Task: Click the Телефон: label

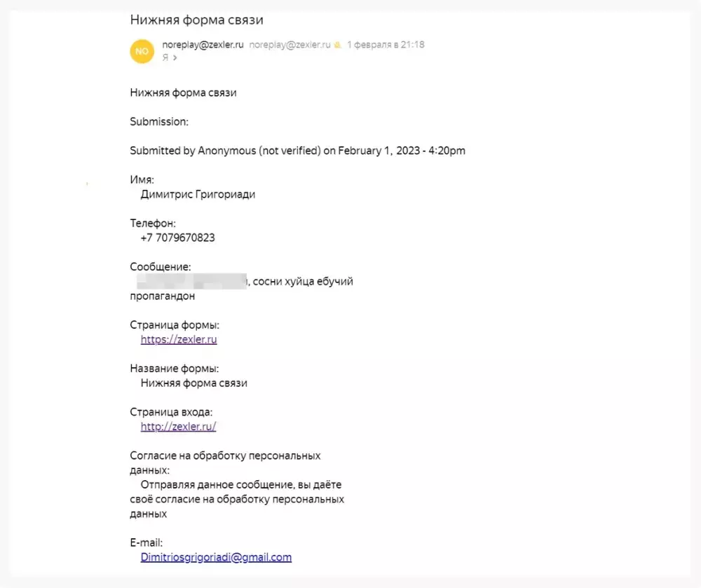Action: tap(153, 224)
